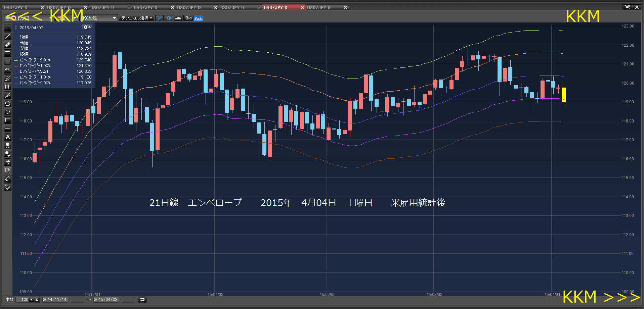The width and height of the screenshot is (644, 309).
Task: Select the Fibonacci arc tool
Action: (8, 70)
